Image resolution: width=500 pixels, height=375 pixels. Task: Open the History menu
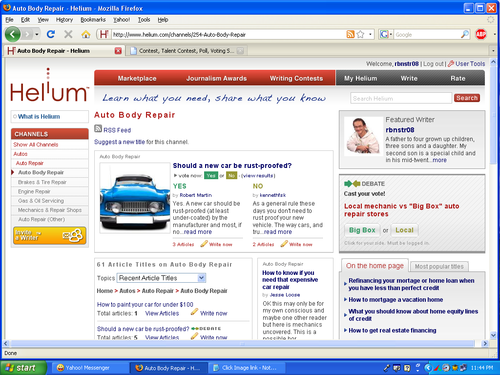[64, 20]
